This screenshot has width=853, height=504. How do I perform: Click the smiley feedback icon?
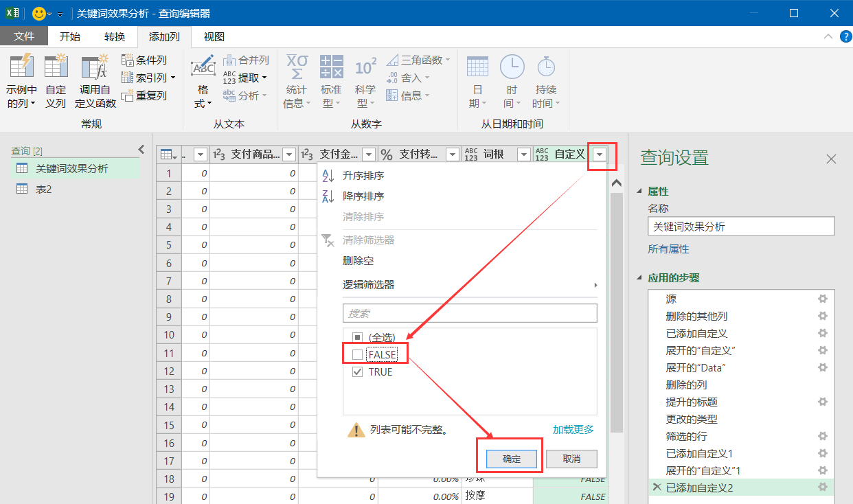click(39, 13)
